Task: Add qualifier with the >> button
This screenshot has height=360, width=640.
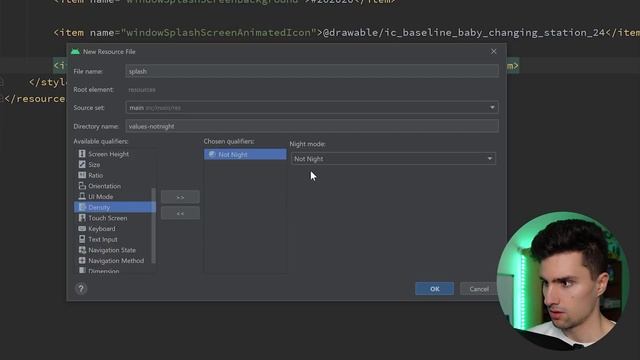Action: coord(180,197)
